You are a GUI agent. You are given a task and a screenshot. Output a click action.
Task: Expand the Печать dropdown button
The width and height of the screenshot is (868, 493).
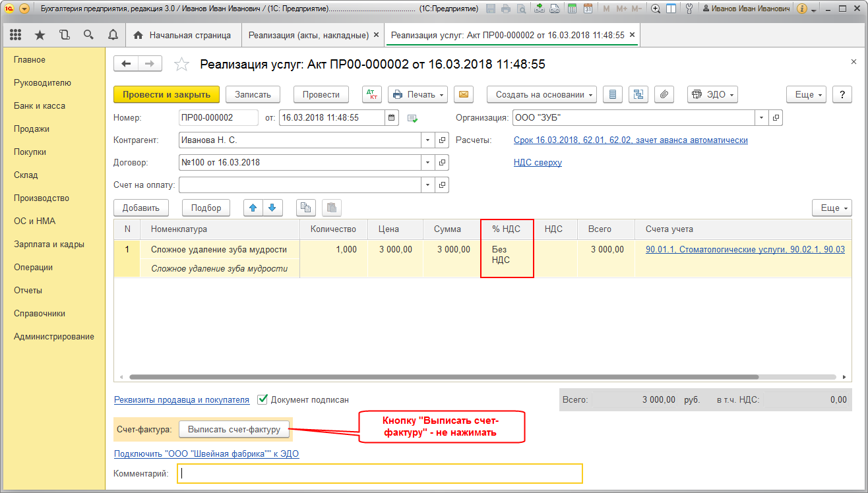pyautogui.click(x=418, y=94)
